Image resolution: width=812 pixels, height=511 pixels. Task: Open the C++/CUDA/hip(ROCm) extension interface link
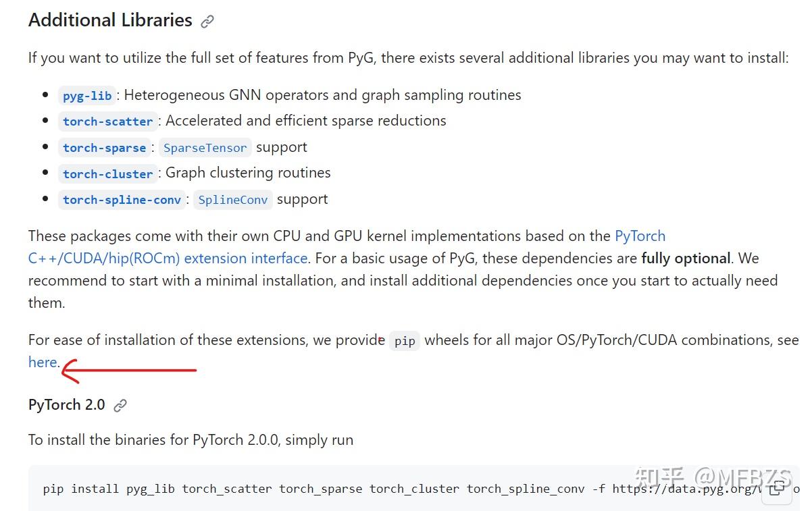pyautogui.click(x=168, y=259)
